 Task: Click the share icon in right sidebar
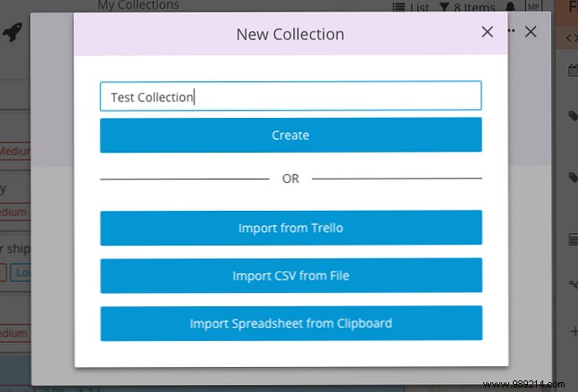coord(574,285)
